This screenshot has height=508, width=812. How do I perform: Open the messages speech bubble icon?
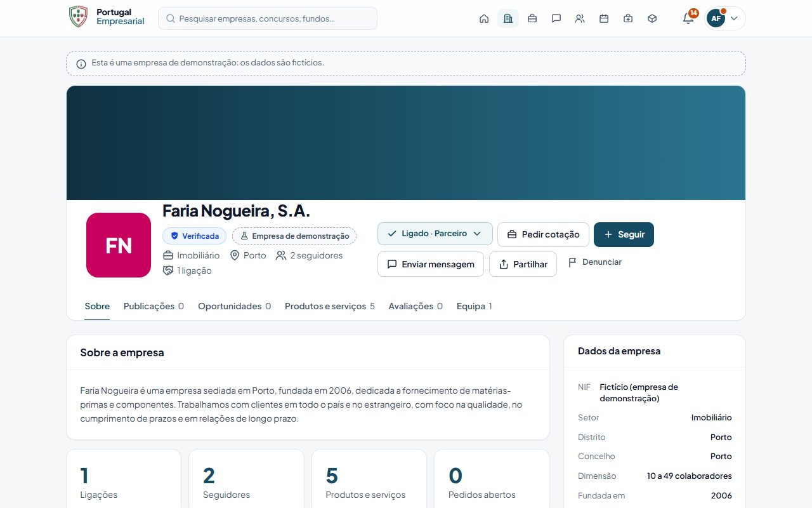[x=556, y=18]
